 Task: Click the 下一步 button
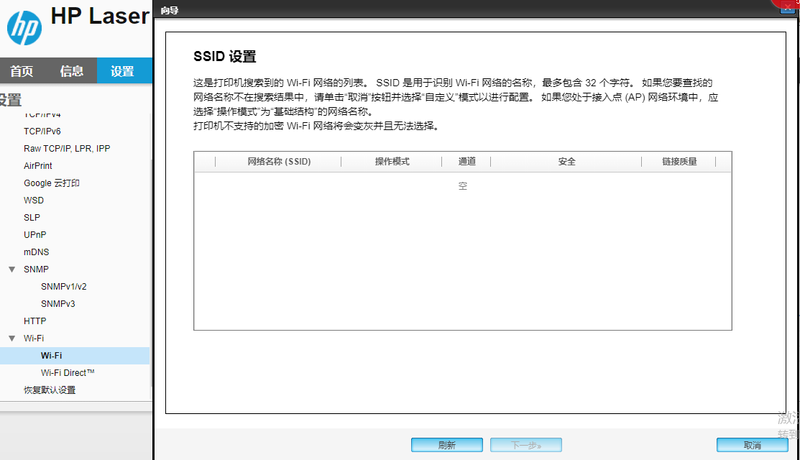[x=524, y=445]
